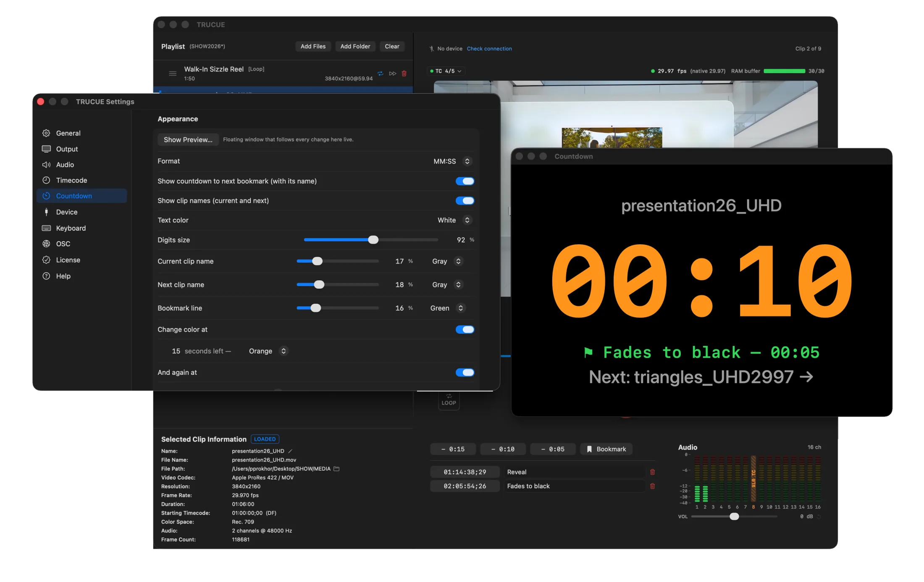Click Check connection link
The width and height of the screenshot is (924, 582).
coord(489,49)
